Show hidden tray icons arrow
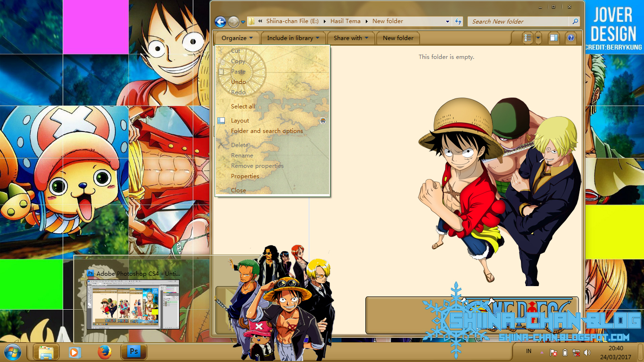 click(542, 352)
